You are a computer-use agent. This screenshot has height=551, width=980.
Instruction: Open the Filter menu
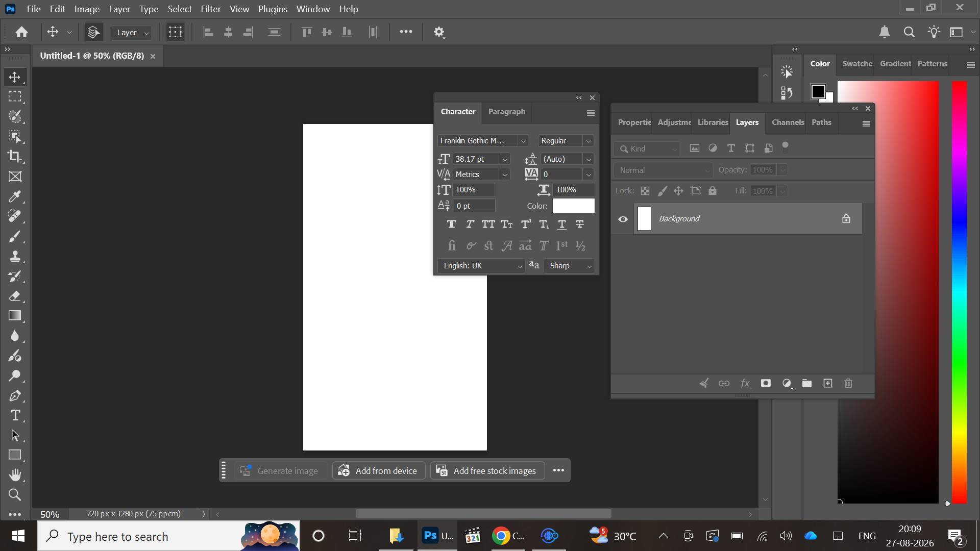click(x=211, y=9)
